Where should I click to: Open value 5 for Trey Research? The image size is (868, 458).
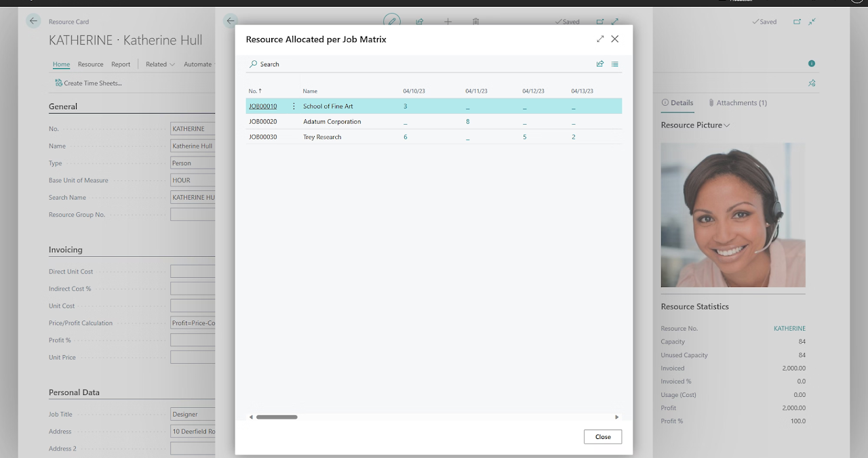point(525,137)
